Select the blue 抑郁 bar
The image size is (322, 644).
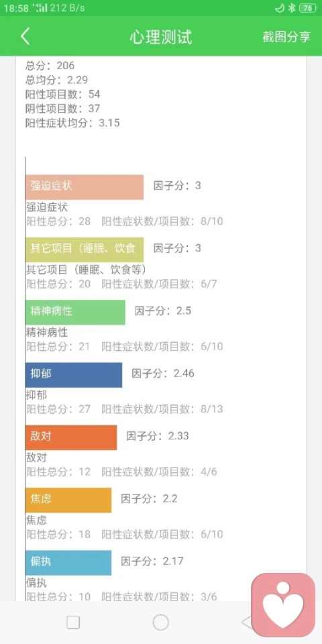(74, 375)
